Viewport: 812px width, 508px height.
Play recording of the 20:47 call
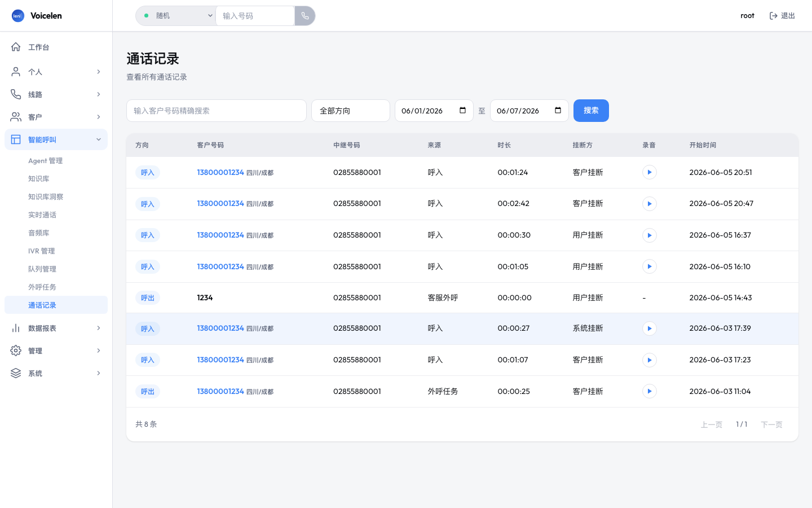click(x=650, y=204)
